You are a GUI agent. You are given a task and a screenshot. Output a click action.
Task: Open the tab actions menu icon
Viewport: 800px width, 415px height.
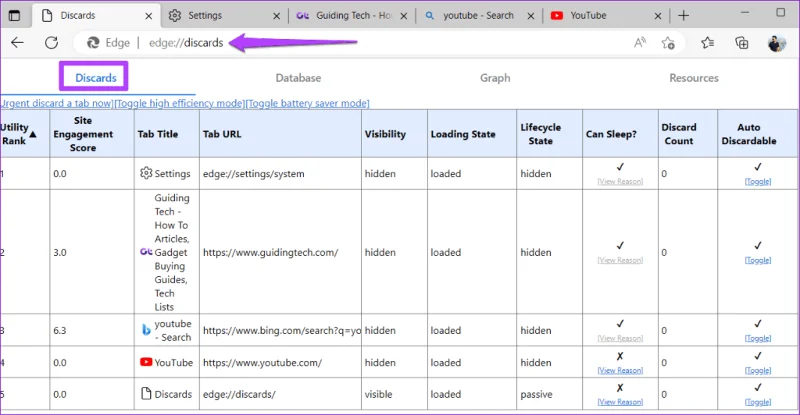click(x=14, y=15)
